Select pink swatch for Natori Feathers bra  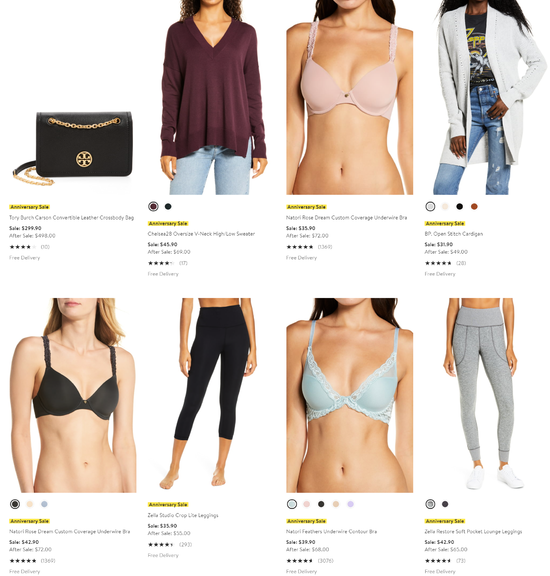(x=306, y=504)
